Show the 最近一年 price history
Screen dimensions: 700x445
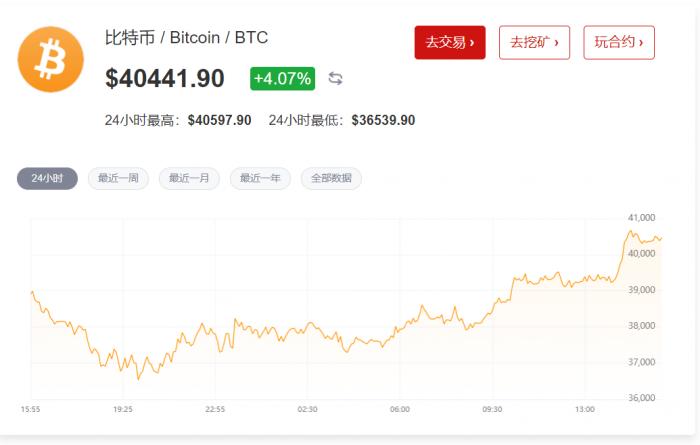pos(260,178)
